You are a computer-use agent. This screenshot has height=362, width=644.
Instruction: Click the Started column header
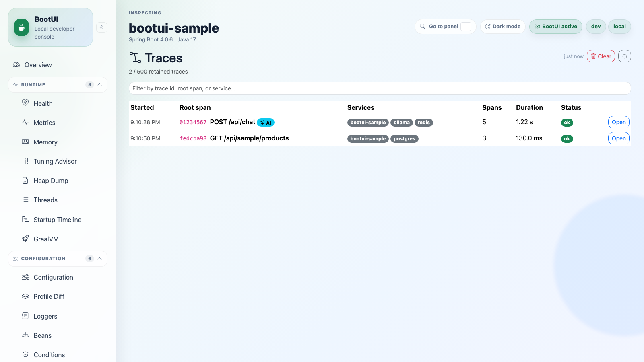[142, 107]
